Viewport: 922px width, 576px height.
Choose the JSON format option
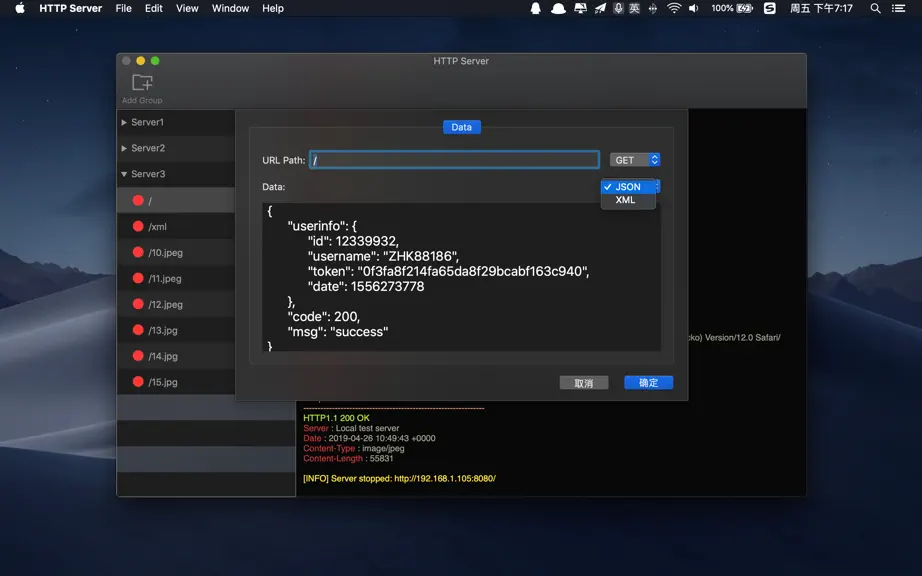pyautogui.click(x=628, y=187)
